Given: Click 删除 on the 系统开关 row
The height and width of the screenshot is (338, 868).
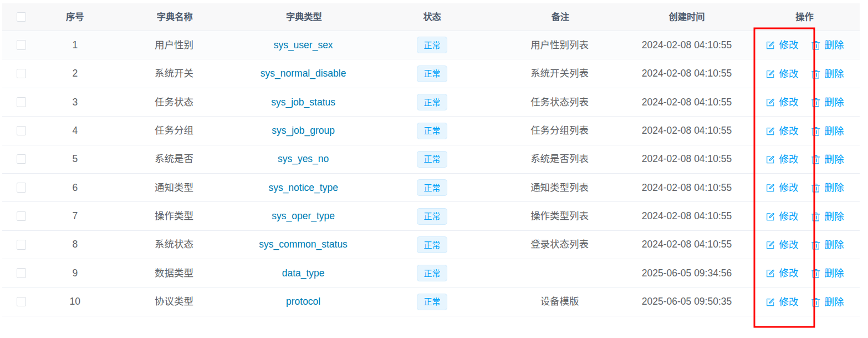Looking at the screenshot, I should pyautogui.click(x=834, y=73).
